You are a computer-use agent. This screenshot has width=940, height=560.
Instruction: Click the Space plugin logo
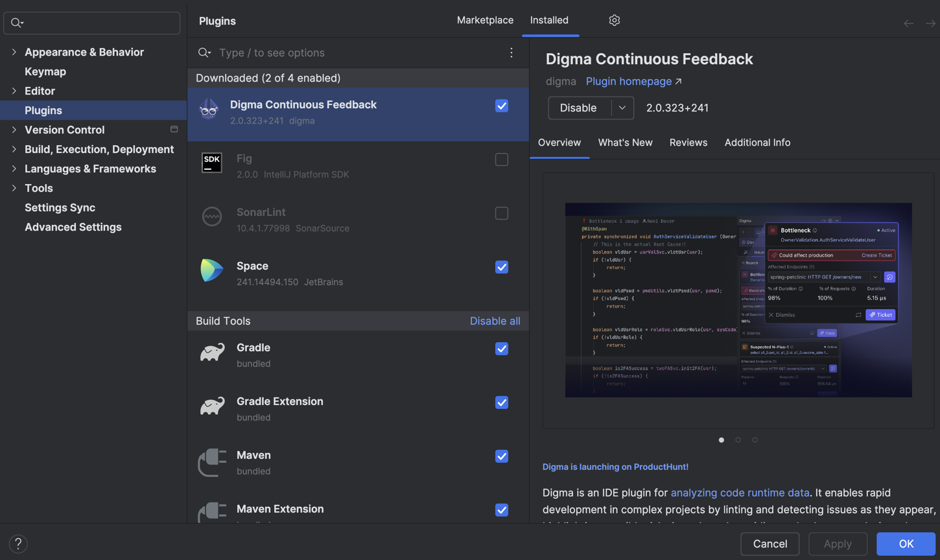211,270
